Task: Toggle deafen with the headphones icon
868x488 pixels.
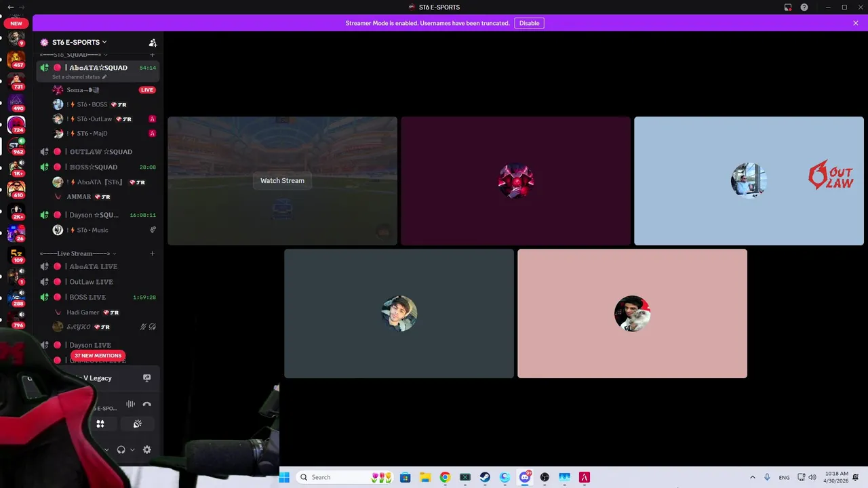Action: [x=121, y=449]
